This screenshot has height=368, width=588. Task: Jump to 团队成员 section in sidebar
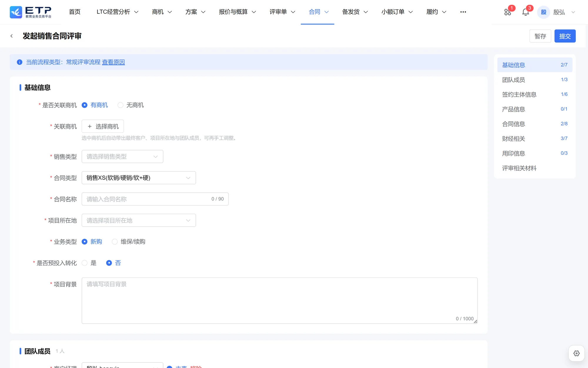click(x=535, y=80)
